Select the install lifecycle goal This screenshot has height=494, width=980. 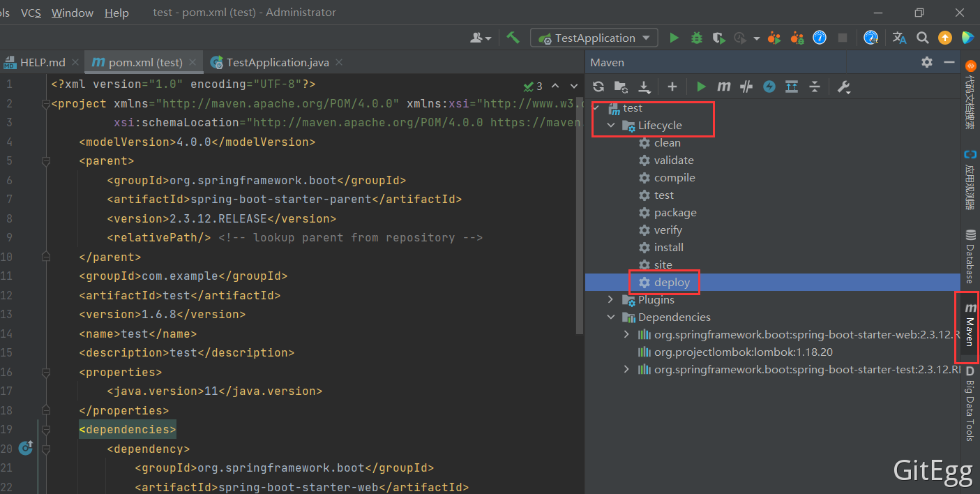tap(661, 247)
